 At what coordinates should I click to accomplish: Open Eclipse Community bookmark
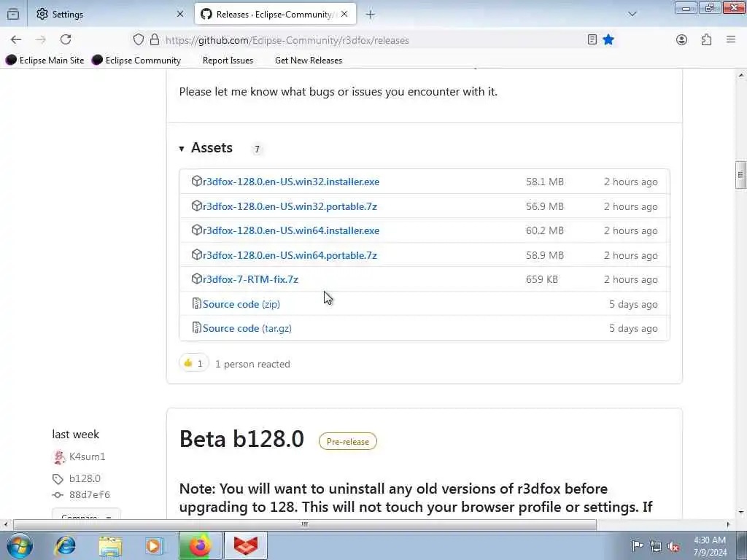point(136,61)
